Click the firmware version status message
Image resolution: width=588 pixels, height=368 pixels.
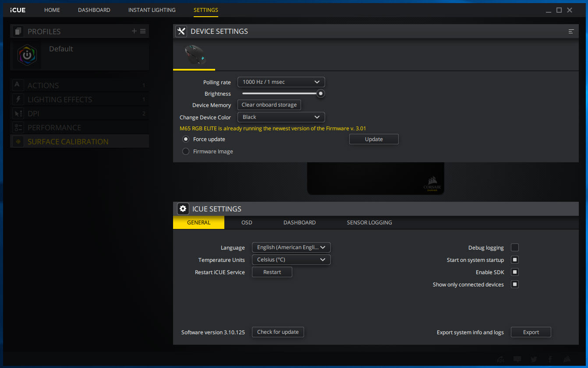[273, 129]
